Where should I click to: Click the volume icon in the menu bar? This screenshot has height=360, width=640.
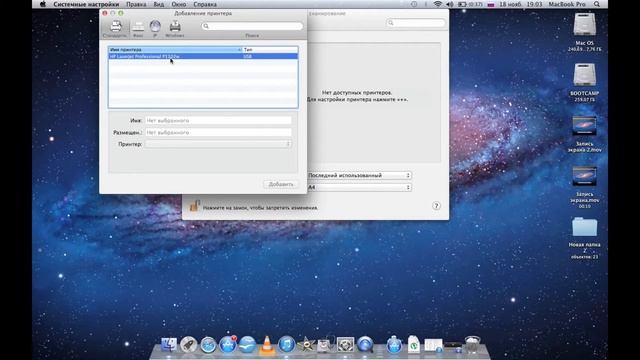pyautogui.click(x=450, y=4)
